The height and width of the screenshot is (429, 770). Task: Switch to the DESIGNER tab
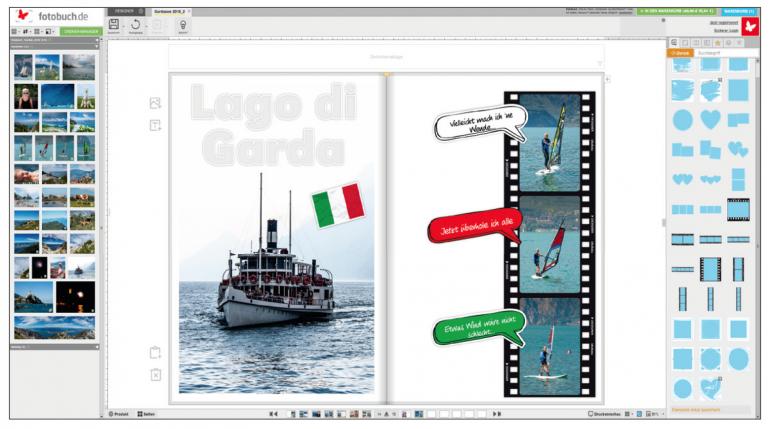click(x=126, y=11)
